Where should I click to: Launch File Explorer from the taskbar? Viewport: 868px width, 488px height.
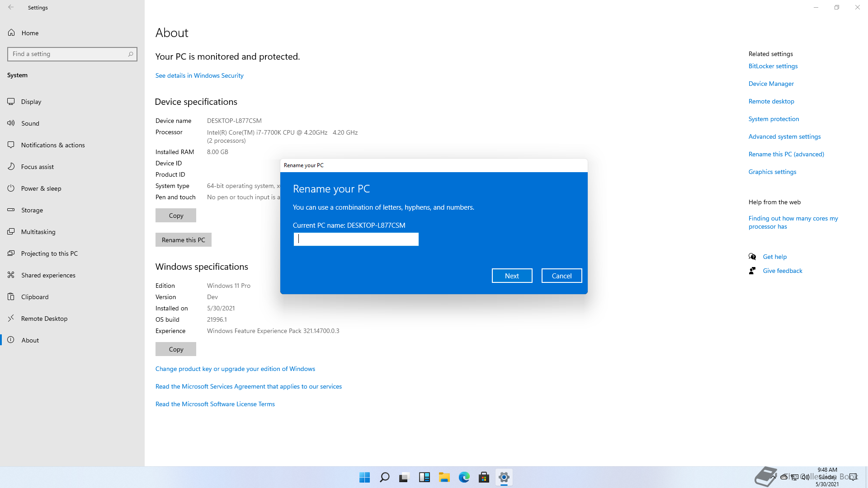coord(444,477)
